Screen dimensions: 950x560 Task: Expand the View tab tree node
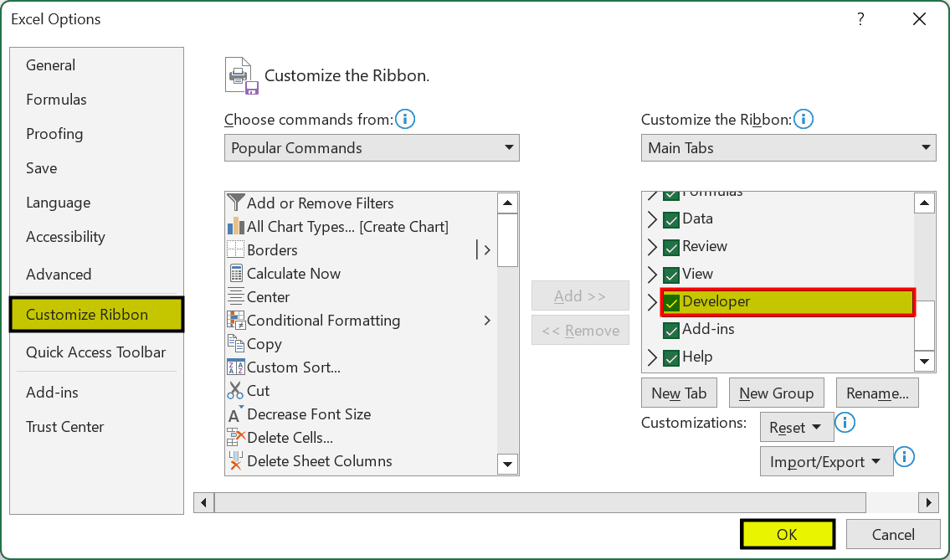coord(652,275)
